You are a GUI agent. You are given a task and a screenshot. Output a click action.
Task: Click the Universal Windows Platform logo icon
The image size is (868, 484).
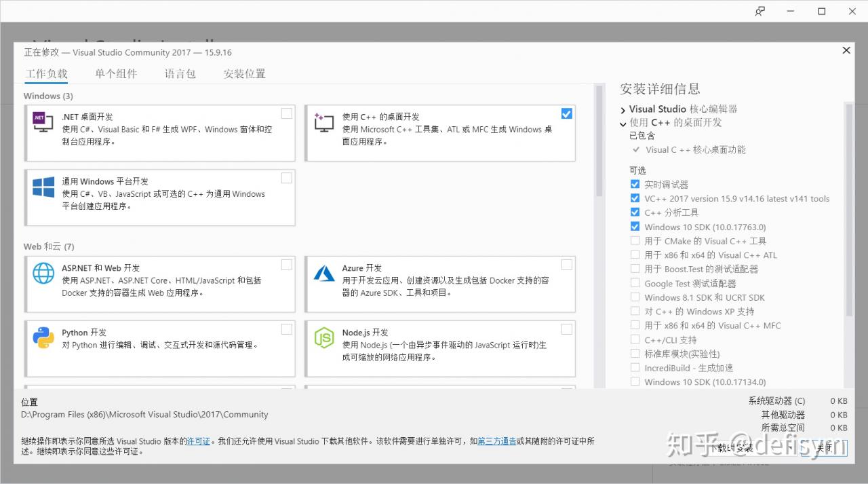coord(43,187)
